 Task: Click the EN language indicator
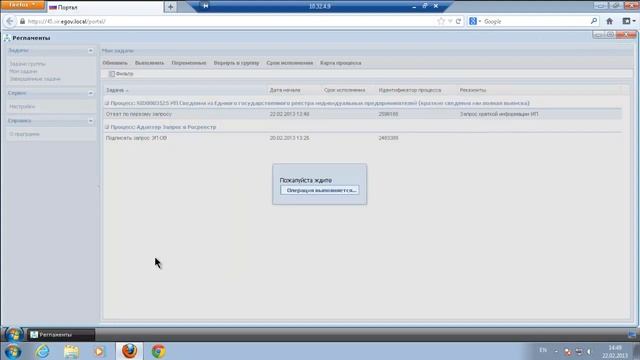click(x=543, y=350)
